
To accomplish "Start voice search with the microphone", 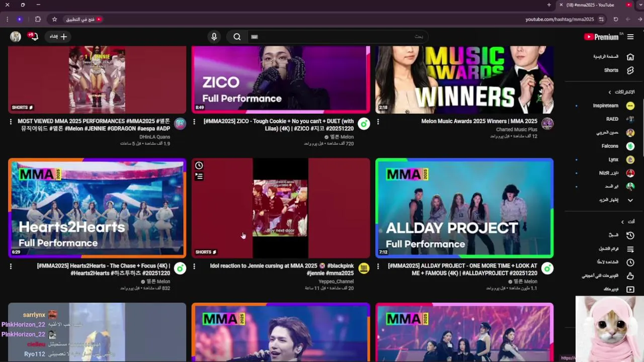I will (214, 37).
